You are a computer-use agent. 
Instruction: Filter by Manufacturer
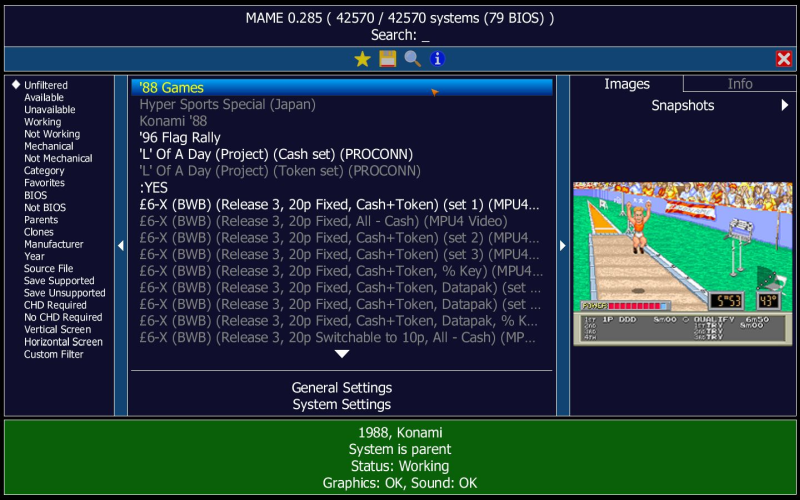pyautogui.click(x=54, y=244)
